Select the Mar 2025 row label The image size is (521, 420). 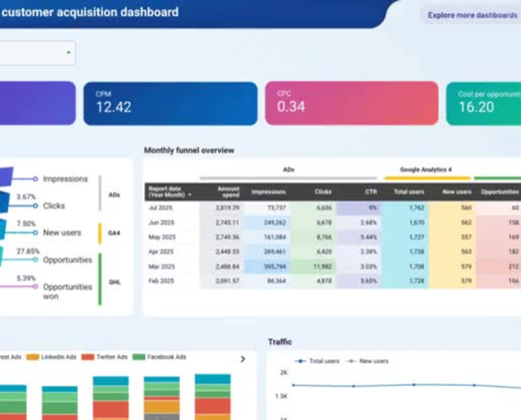[161, 266]
